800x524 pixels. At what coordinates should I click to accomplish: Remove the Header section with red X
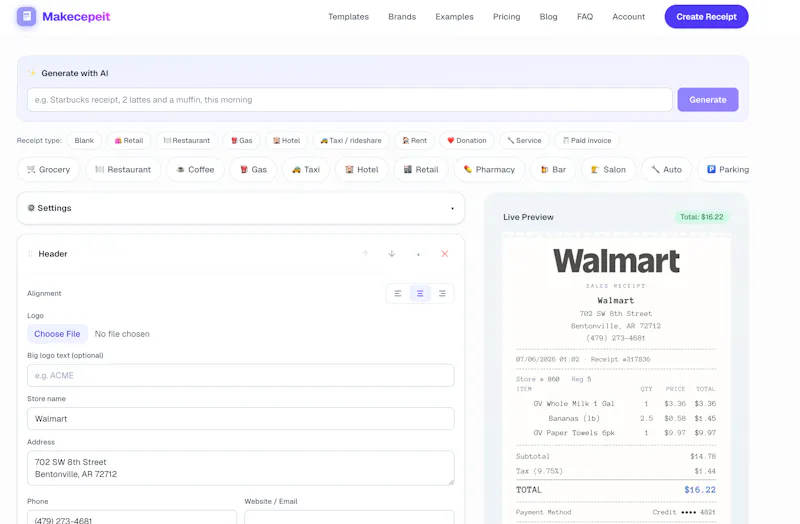445,254
